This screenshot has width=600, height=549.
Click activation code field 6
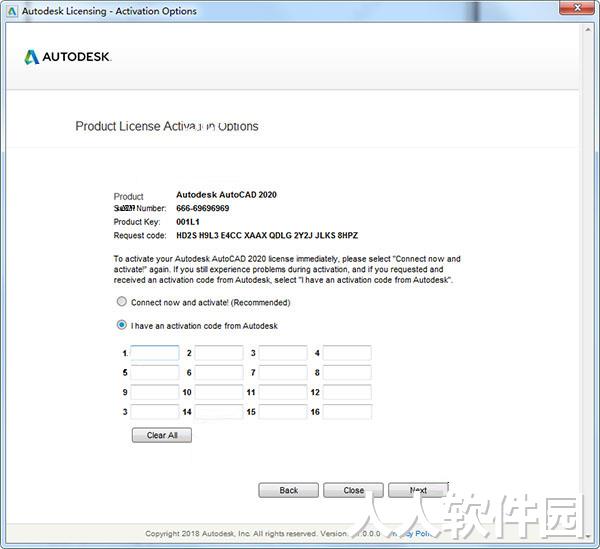219,372
